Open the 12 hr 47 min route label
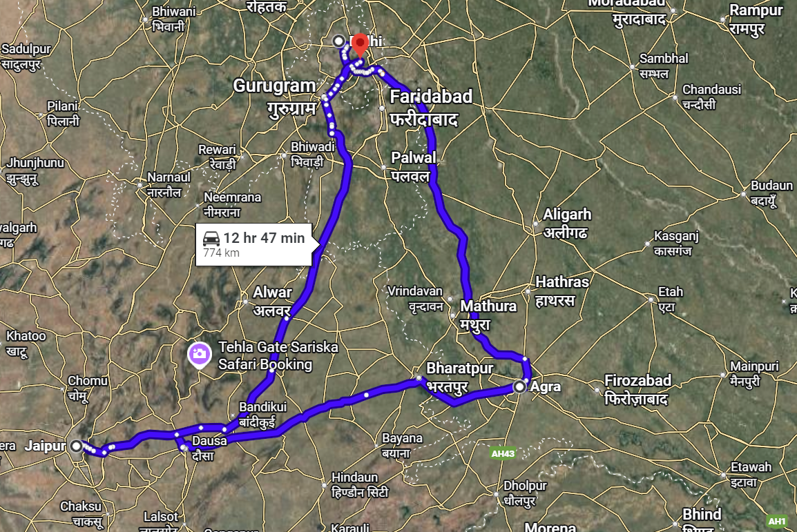 pyautogui.click(x=264, y=237)
